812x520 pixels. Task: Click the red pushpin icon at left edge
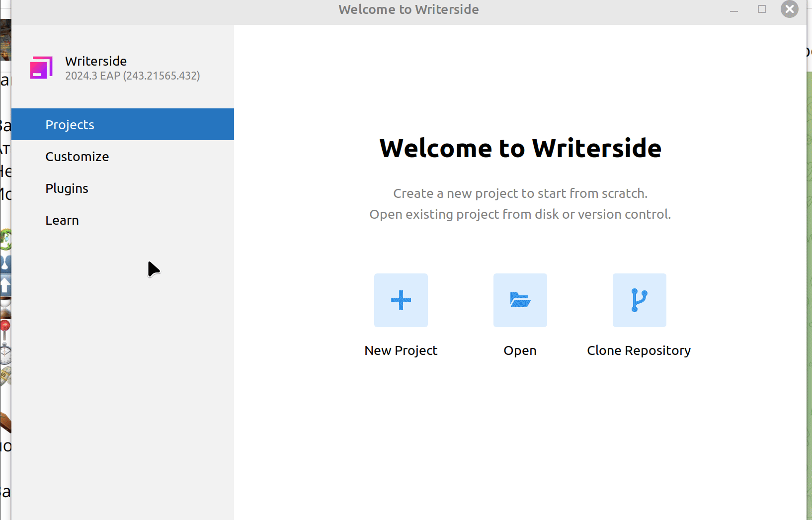[x=5, y=329]
